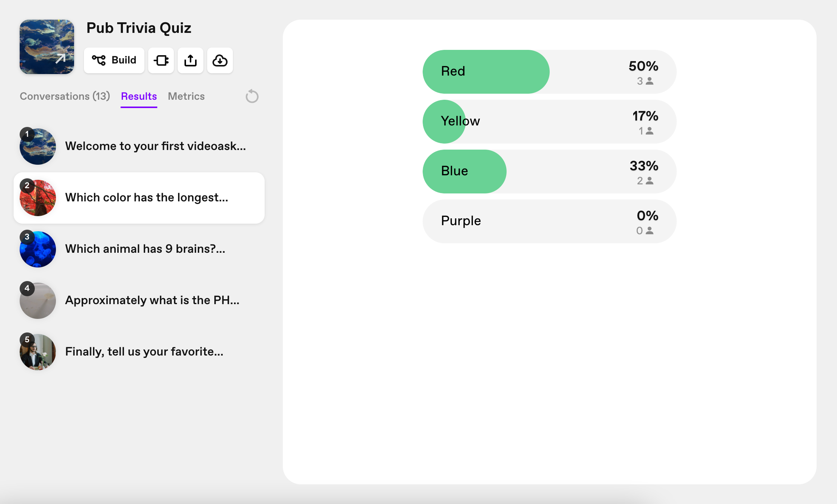This screenshot has width=837, height=504.
Task: Click the Red answer result bar
Action: [550, 72]
